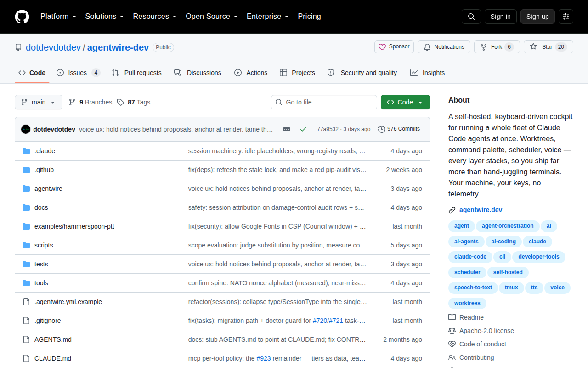Click the search magnifier icon
This screenshot has width=588, height=368.
tap(471, 17)
